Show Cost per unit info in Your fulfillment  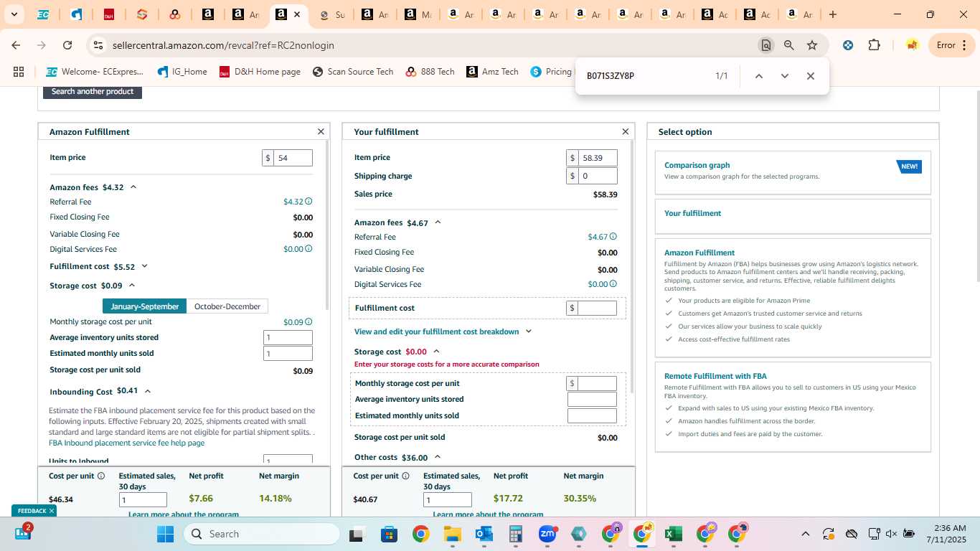pyautogui.click(x=405, y=476)
